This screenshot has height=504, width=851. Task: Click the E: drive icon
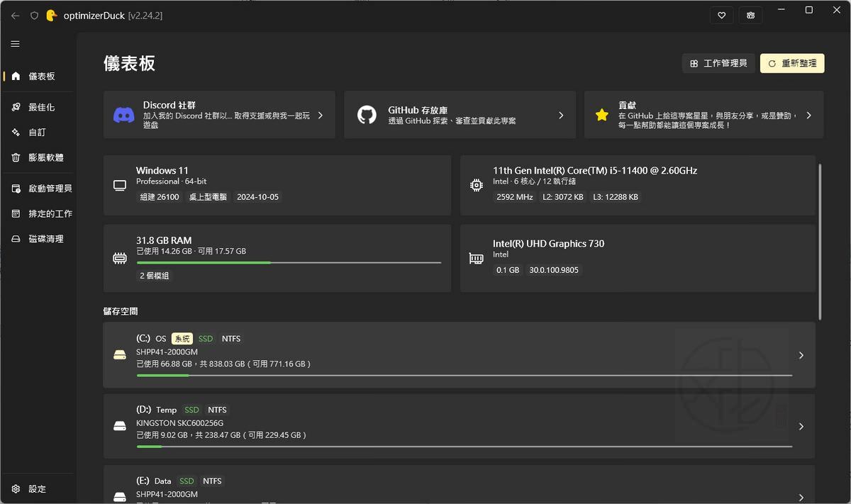[x=120, y=497]
